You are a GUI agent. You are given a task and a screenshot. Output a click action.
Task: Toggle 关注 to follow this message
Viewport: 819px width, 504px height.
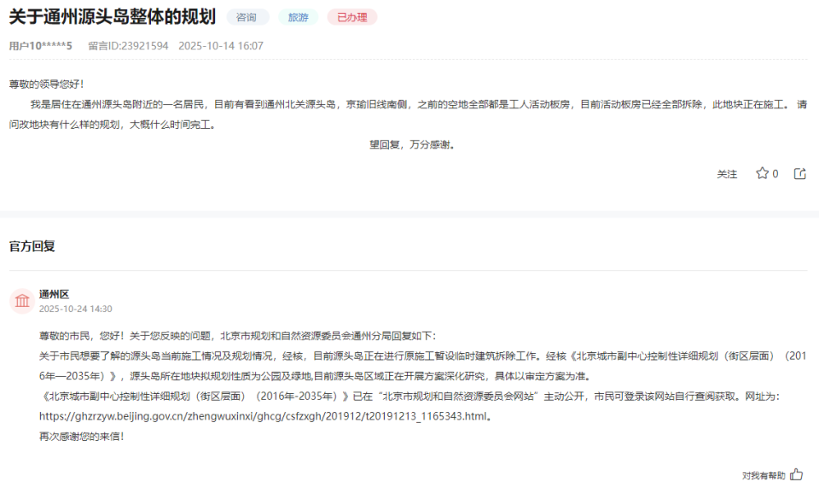pos(727,172)
